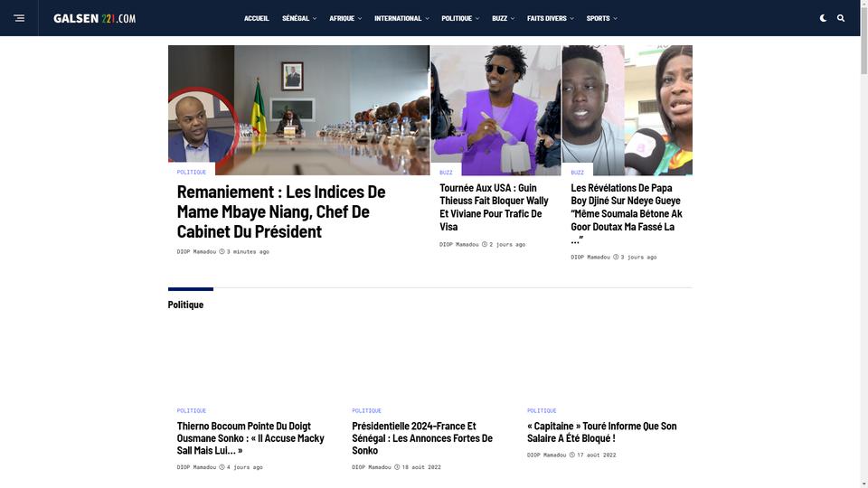The width and height of the screenshot is (868, 488).
Task: Open the Capitaine Touré salary article
Action: (602, 432)
